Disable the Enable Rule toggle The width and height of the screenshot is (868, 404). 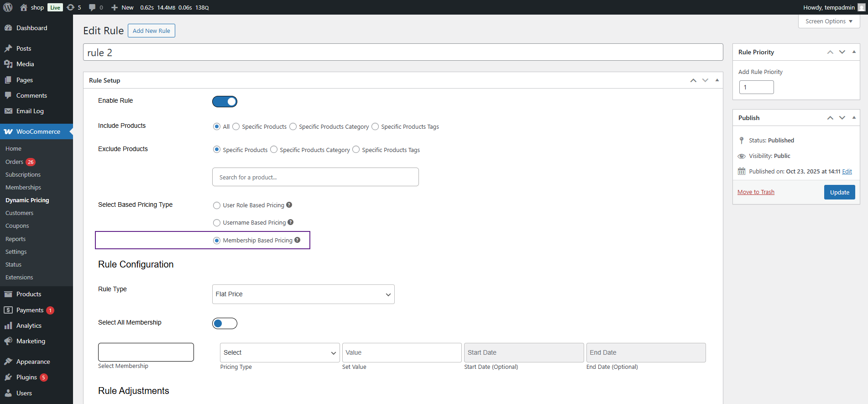tap(225, 101)
